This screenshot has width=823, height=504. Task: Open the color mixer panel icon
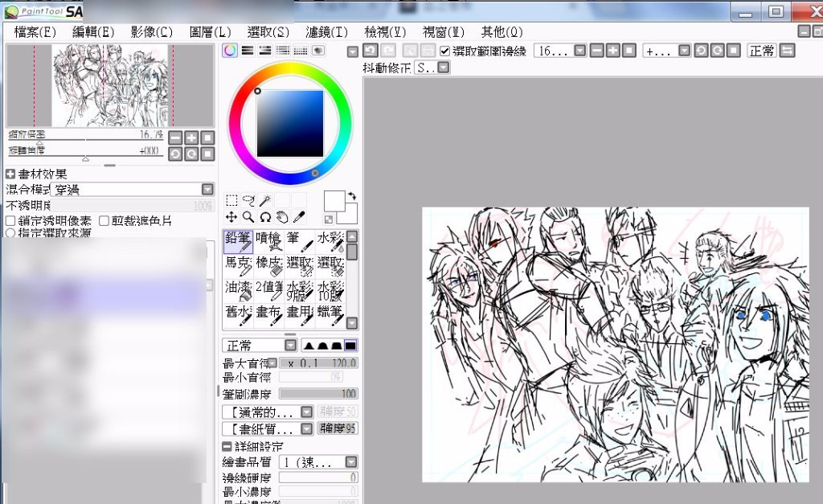click(283, 51)
